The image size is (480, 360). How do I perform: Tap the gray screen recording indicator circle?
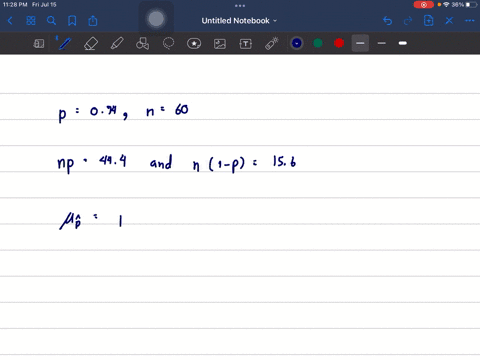(156, 19)
